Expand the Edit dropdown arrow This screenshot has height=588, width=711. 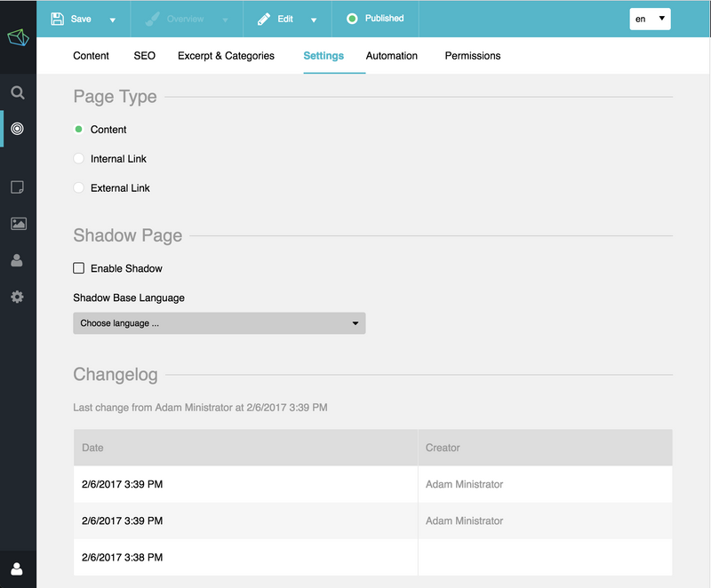(x=314, y=20)
